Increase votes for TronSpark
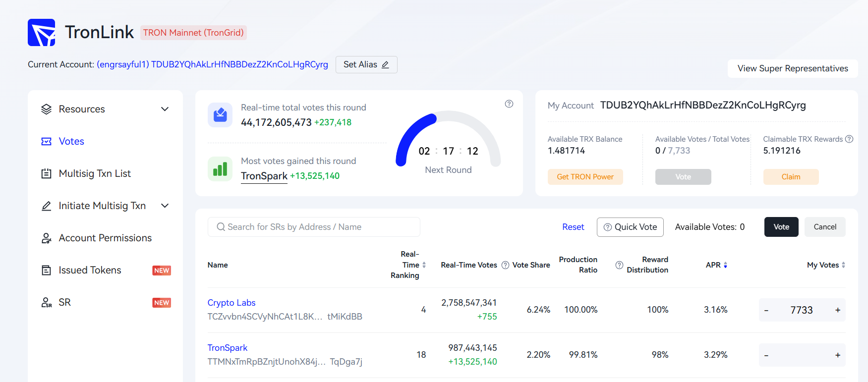 838,355
